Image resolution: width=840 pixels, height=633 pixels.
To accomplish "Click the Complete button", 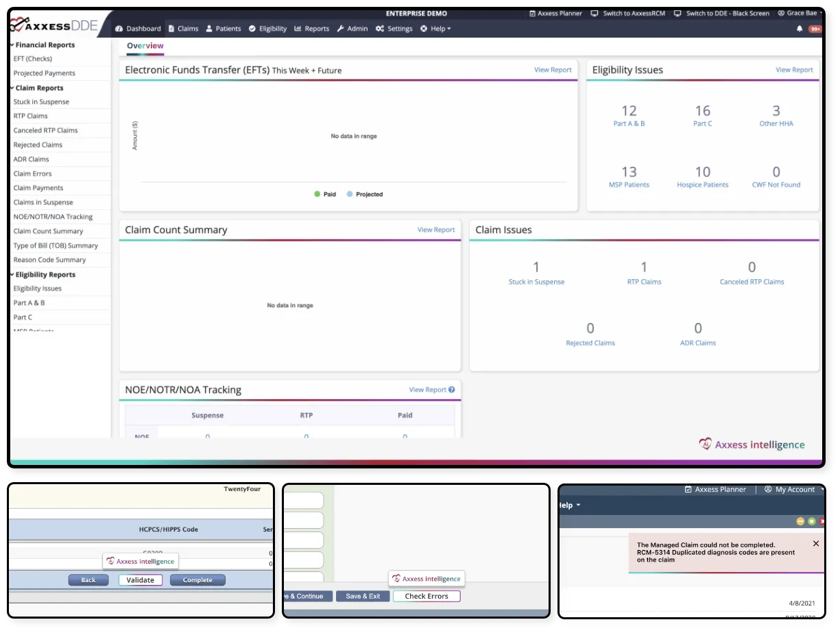I will point(197,580).
